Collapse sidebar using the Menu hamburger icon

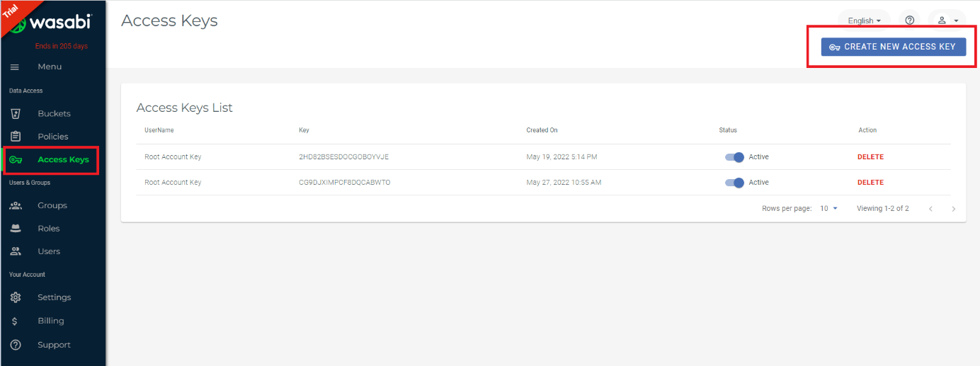point(15,67)
